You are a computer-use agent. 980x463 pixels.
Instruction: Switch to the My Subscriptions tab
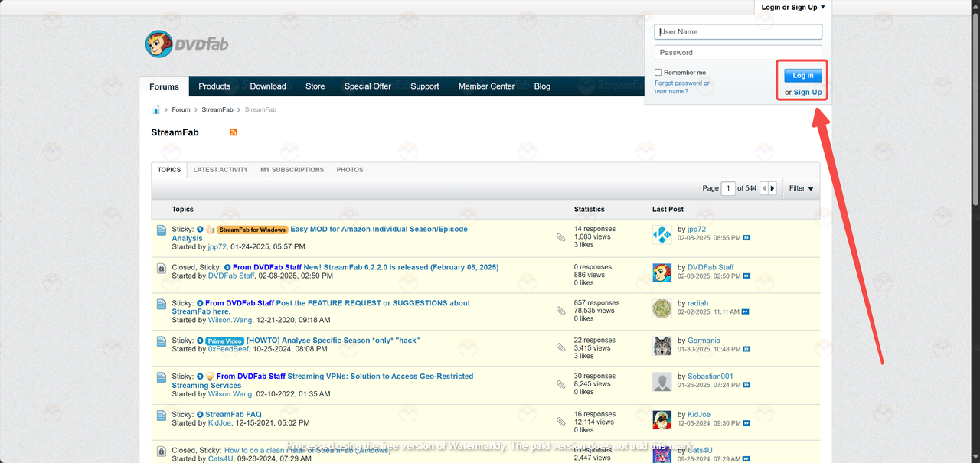point(292,170)
